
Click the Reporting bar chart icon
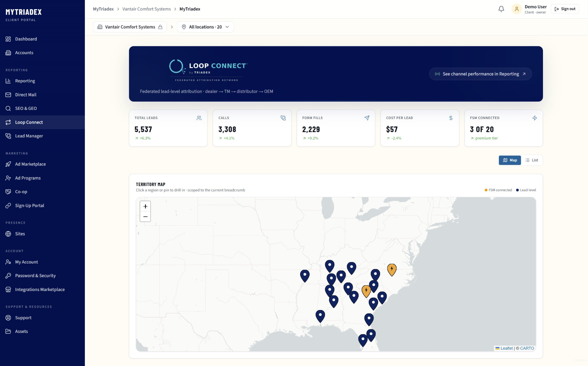(8, 81)
